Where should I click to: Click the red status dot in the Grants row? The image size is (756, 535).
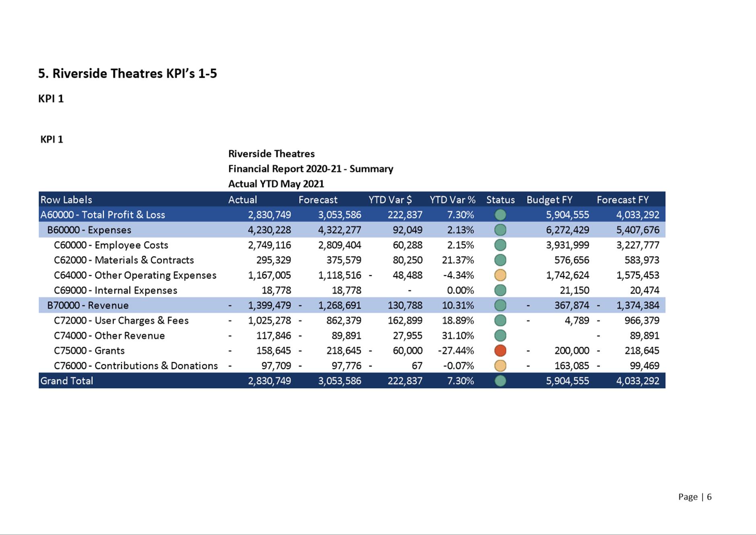pos(500,351)
